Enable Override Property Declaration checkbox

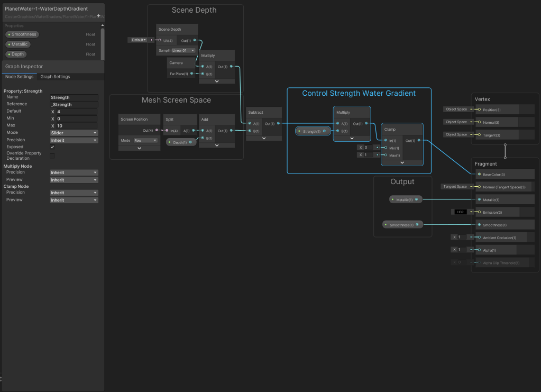[52, 156]
